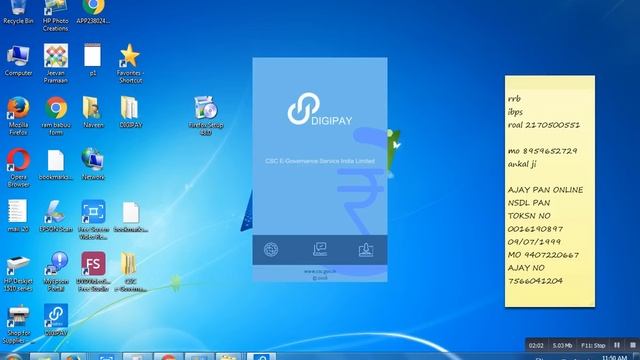Open the Computer desktop icon
The height and width of the screenshot is (360, 640).
18,60
